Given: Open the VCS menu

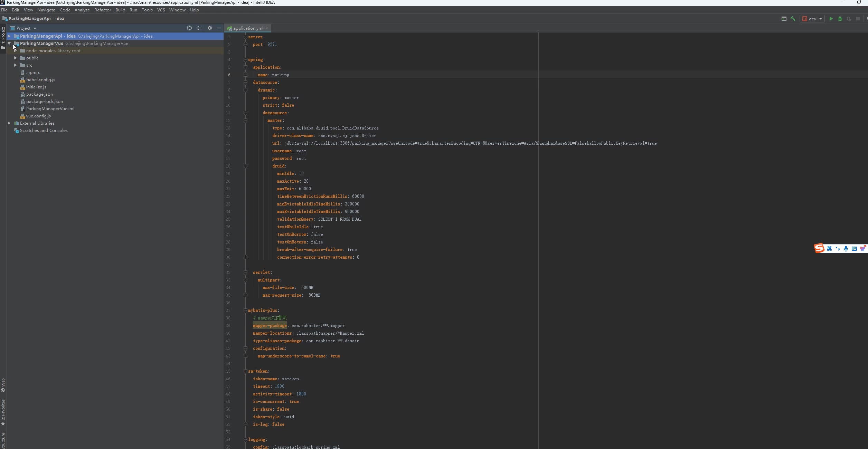Looking at the screenshot, I should pos(161,10).
